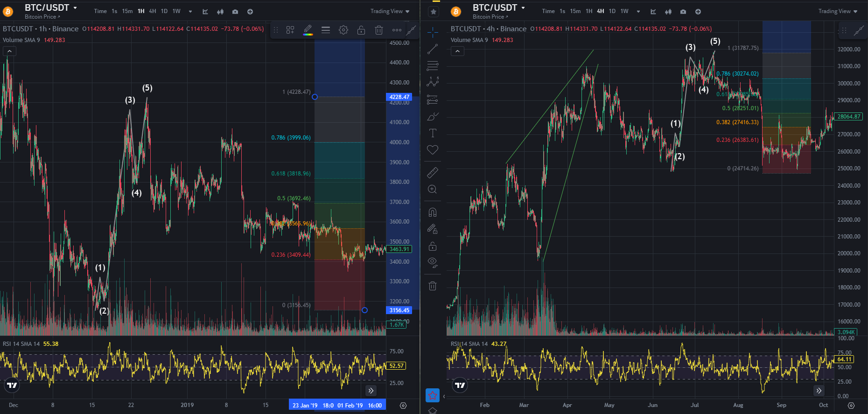The width and height of the screenshot is (868, 414).
Task: Click right chart floating toolbar drag handle
Action: 844,30
